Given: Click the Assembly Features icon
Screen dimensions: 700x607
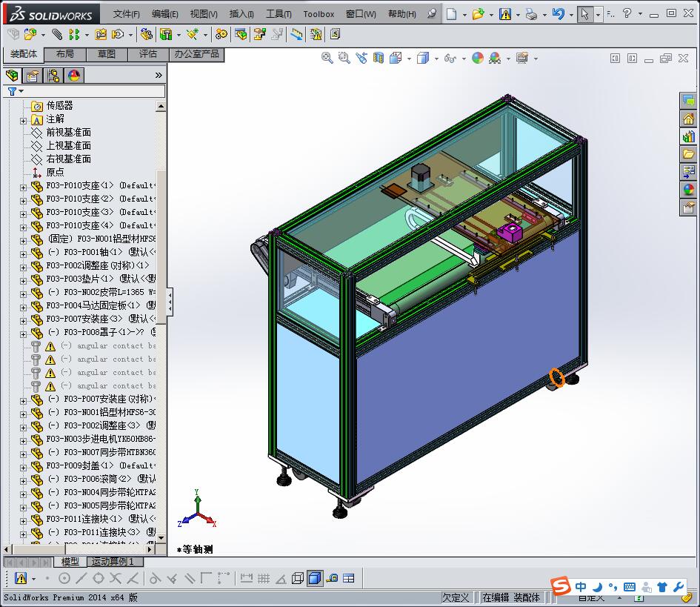Looking at the screenshot, I should click(166, 34).
